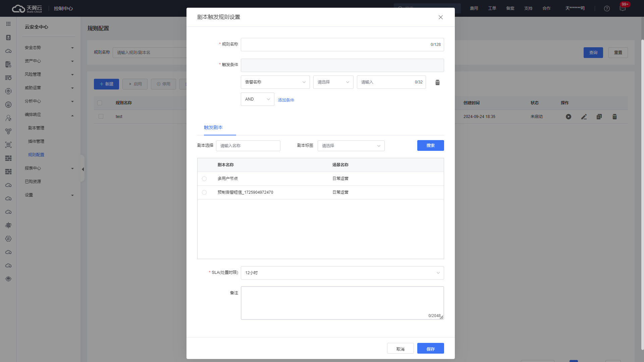The width and height of the screenshot is (644, 362).
Task: Check the checkbox for the test rule row
Action: point(101,116)
